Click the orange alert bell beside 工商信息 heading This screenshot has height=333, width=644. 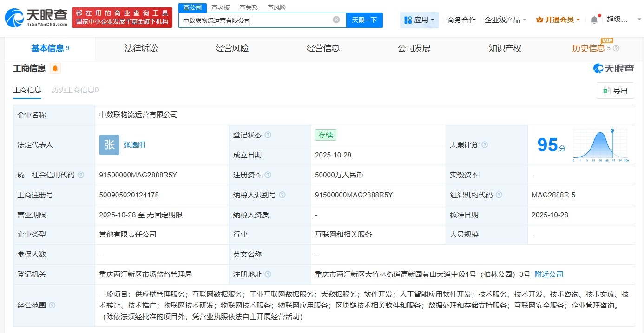click(55, 68)
